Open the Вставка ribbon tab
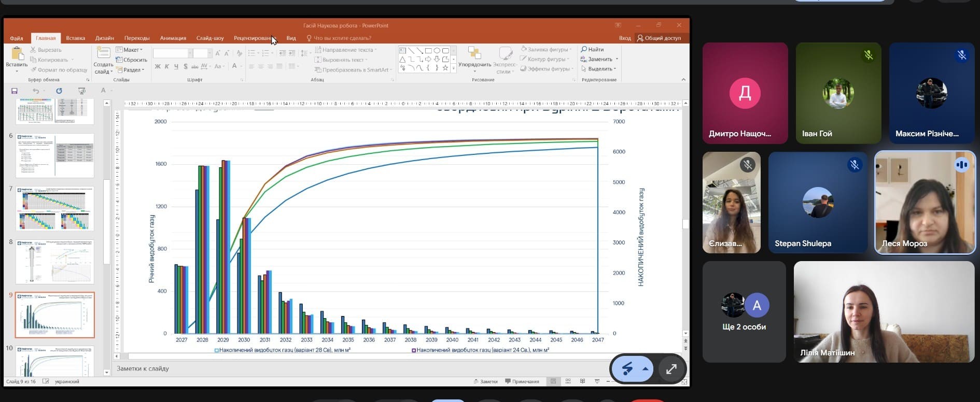Viewport: 980px width, 402px height. point(75,38)
